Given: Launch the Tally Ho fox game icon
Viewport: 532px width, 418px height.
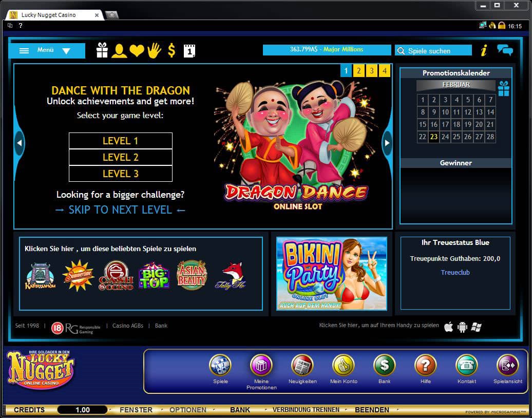Looking at the screenshot, I should point(231,275).
